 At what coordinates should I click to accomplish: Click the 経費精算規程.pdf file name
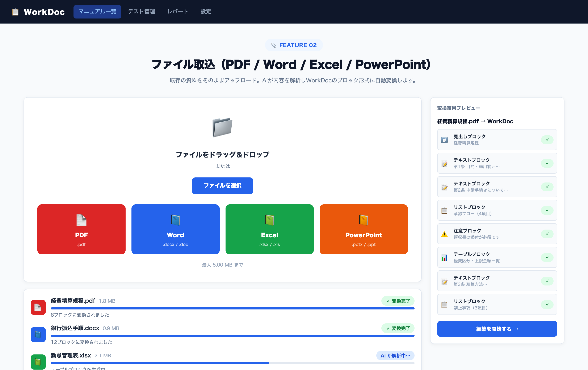coord(73,301)
